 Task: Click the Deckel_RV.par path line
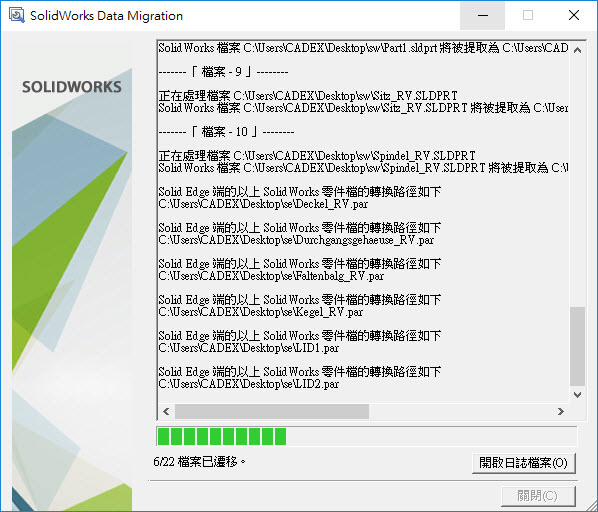pyautogui.click(x=263, y=204)
